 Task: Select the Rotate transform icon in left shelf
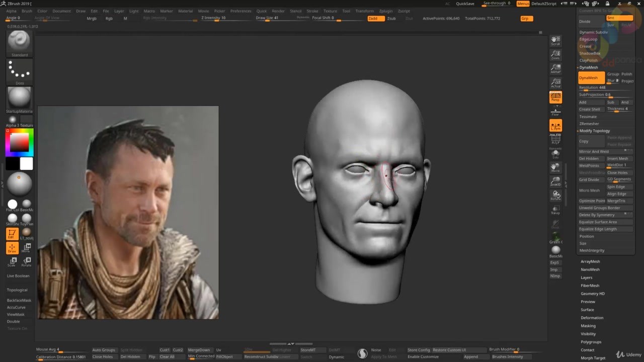[26, 261]
